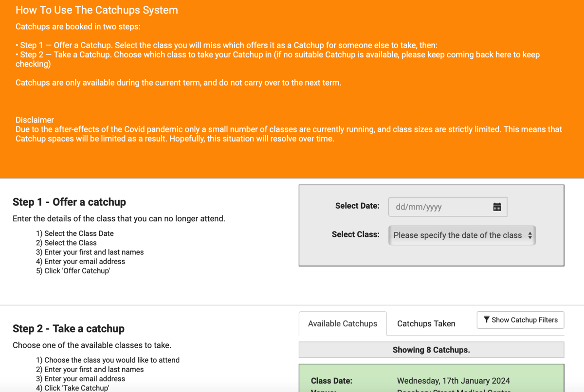
Task: Click 'Enter the details of the class' sentence
Action: pos(119,218)
